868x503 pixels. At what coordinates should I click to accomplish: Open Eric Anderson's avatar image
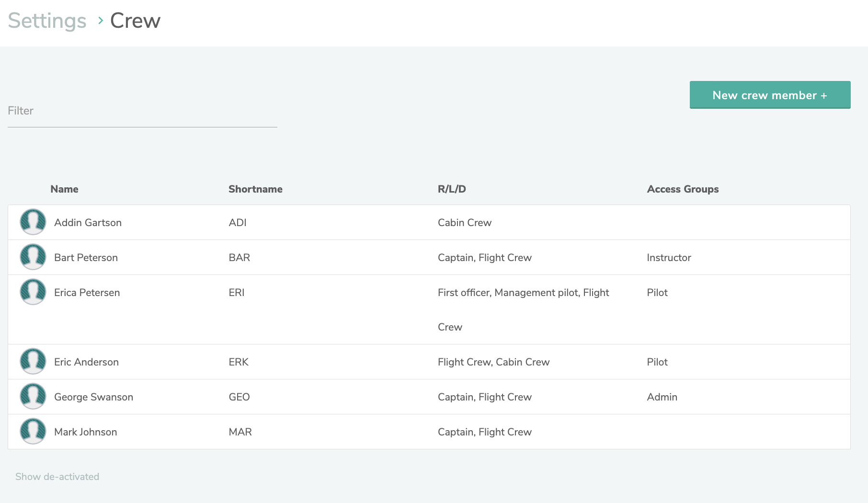(33, 361)
